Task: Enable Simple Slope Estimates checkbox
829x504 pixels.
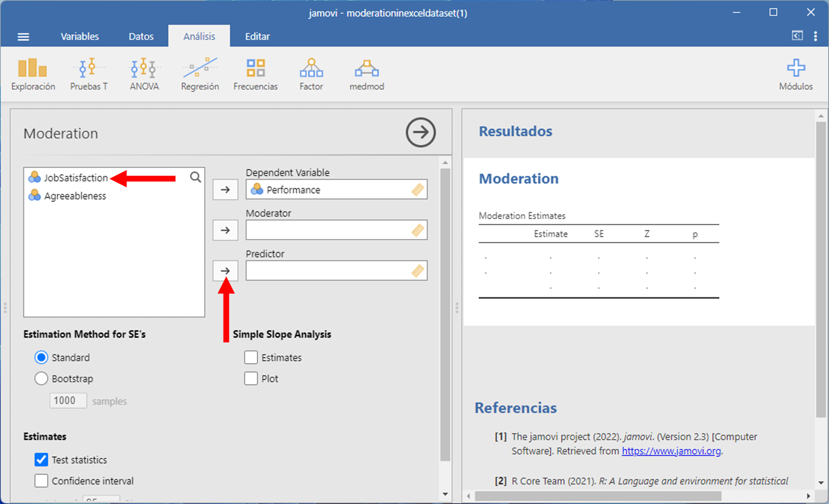Action: [x=251, y=357]
